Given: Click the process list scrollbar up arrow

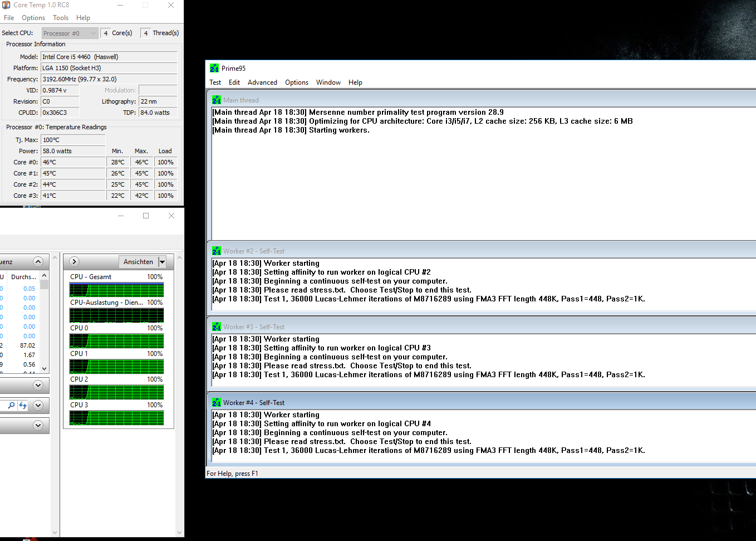Looking at the screenshot, I should [x=45, y=276].
